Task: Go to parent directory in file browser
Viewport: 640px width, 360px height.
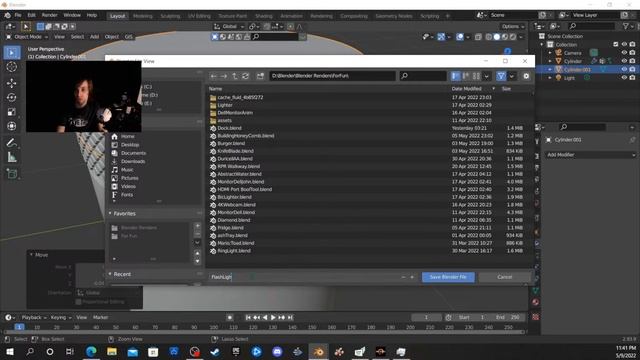Action: (235, 76)
